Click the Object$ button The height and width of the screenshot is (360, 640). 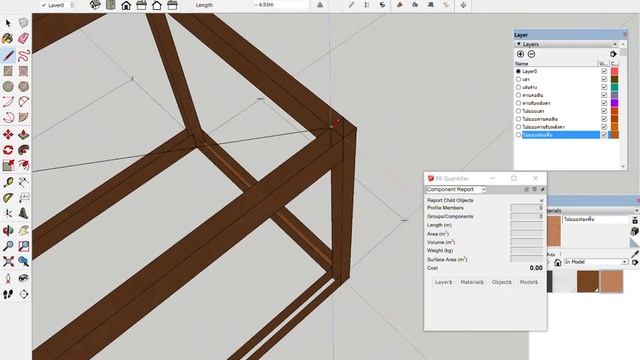tap(502, 282)
